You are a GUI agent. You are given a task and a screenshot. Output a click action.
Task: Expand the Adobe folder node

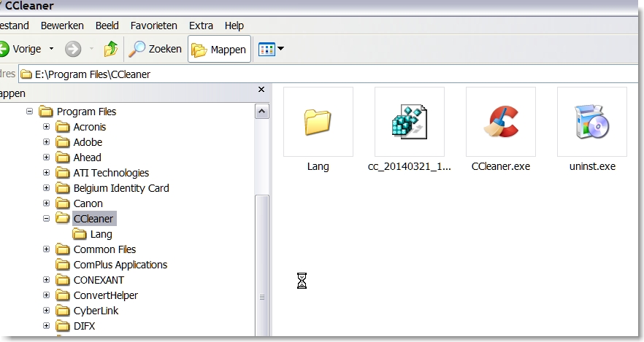[x=47, y=142]
